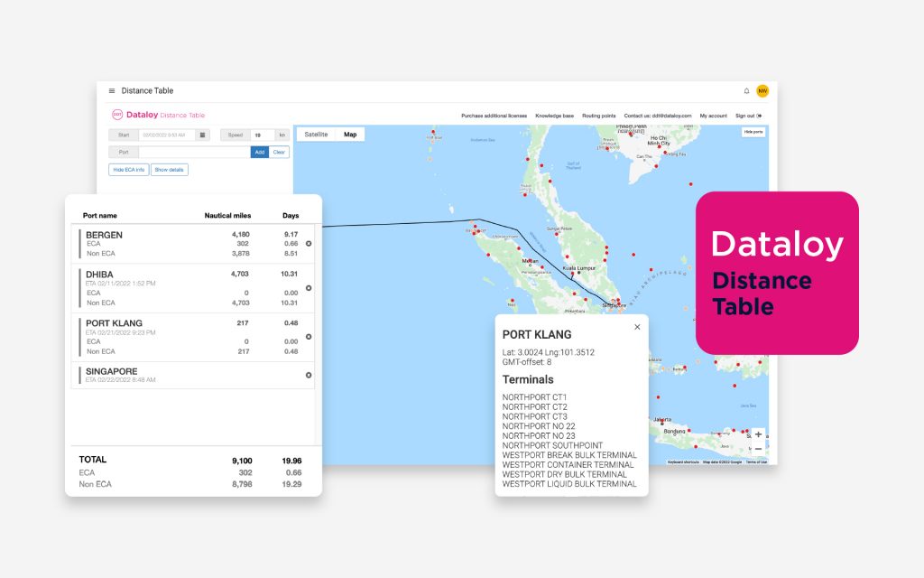Viewport: 924px width, 578px height.
Task: Zoom in using the map plus control
Action: (758, 433)
